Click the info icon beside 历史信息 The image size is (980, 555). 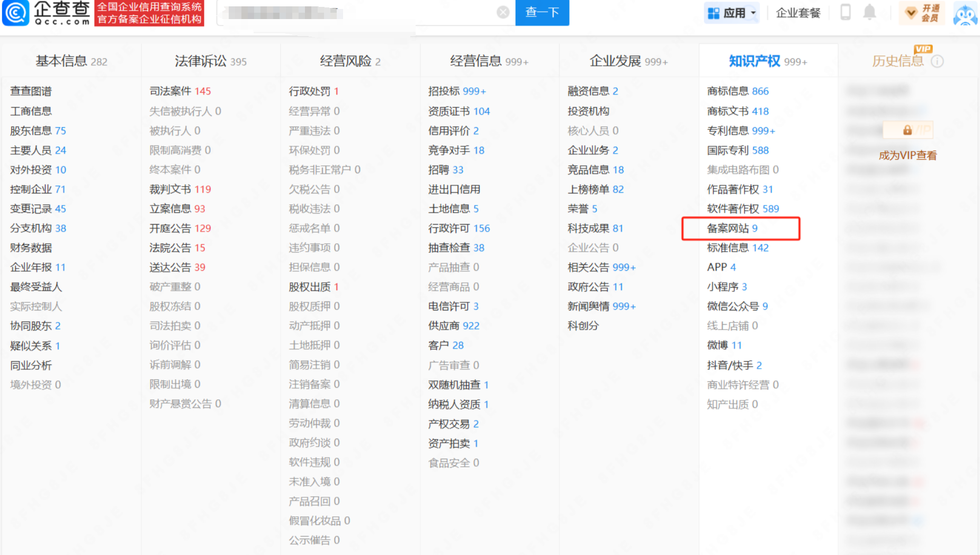[x=937, y=61]
